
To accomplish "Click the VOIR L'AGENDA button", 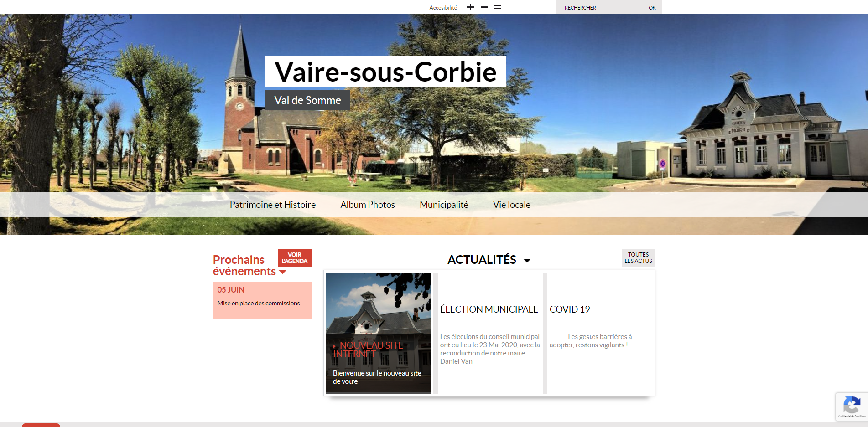I will 295,257.
